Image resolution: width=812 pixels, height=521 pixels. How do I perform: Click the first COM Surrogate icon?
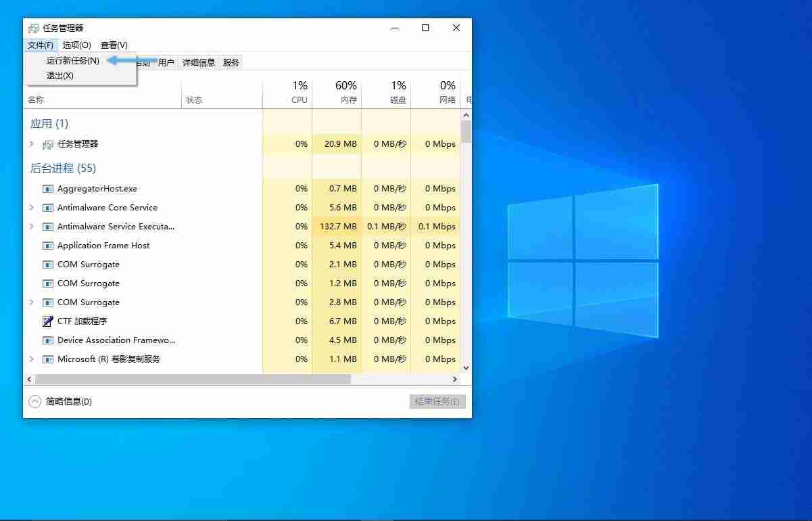tap(47, 265)
